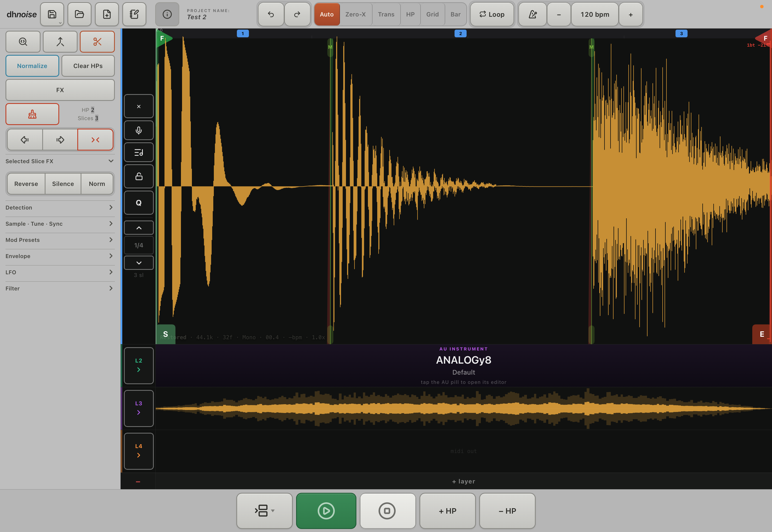
Task: Select the merge slices tool
Action: [60, 42]
